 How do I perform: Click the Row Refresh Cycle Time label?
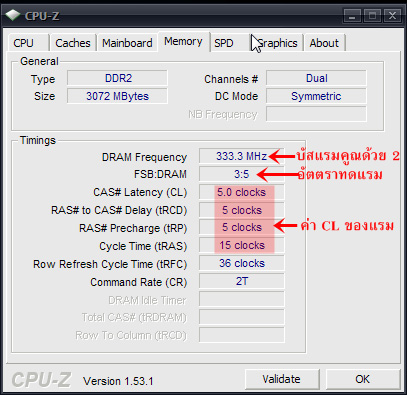click(110, 264)
